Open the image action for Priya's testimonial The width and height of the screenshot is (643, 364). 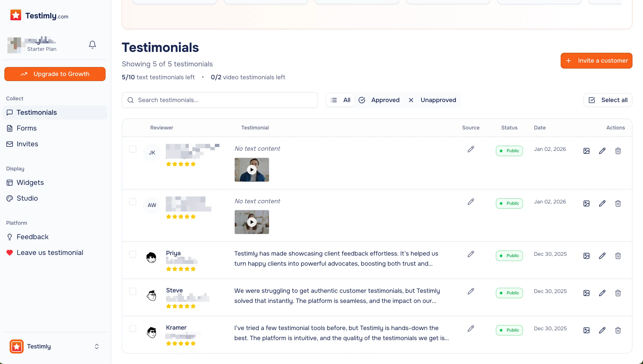[x=586, y=256]
